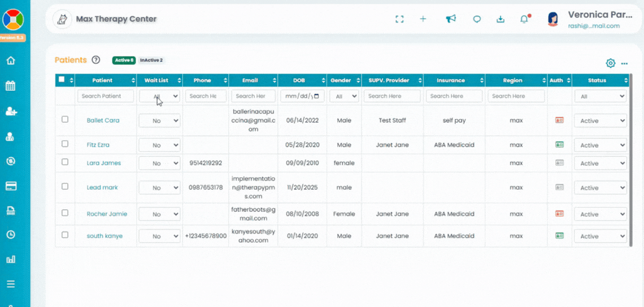Click the Search Patient input field

click(x=106, y=97)
